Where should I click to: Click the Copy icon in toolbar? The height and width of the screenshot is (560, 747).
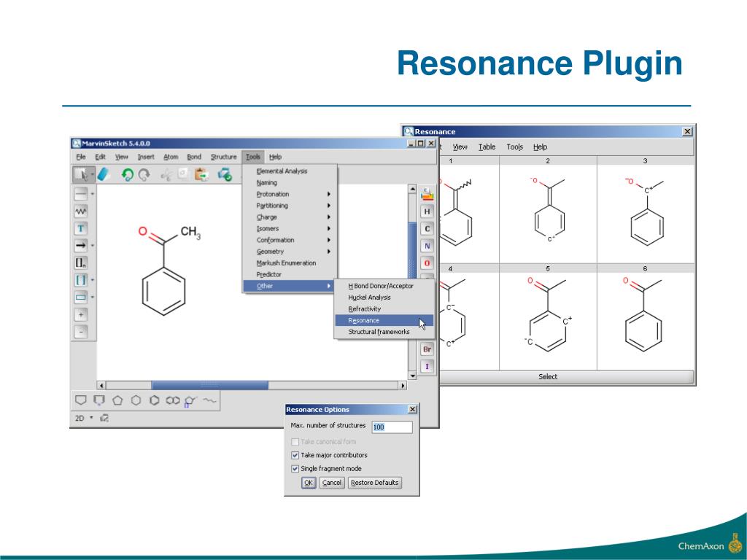click(183, 175)
